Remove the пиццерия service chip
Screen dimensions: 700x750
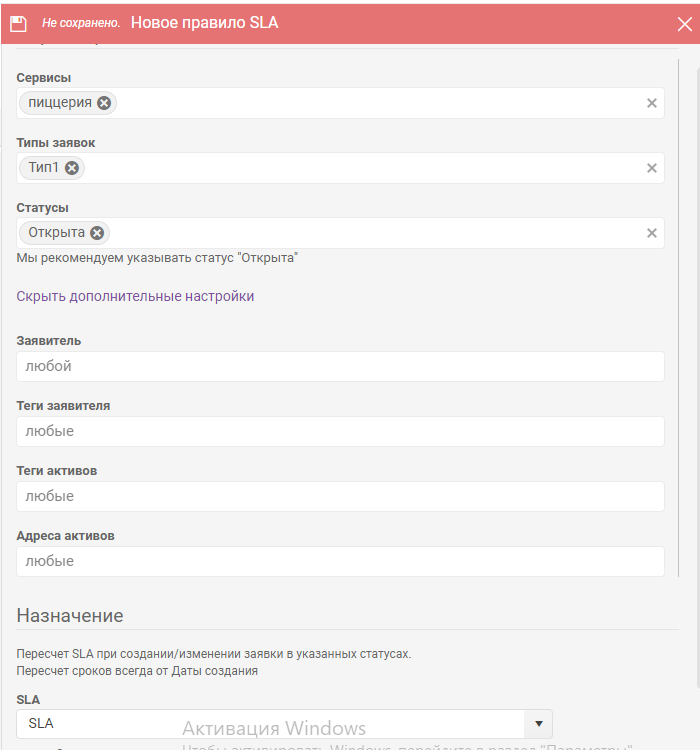104,103
